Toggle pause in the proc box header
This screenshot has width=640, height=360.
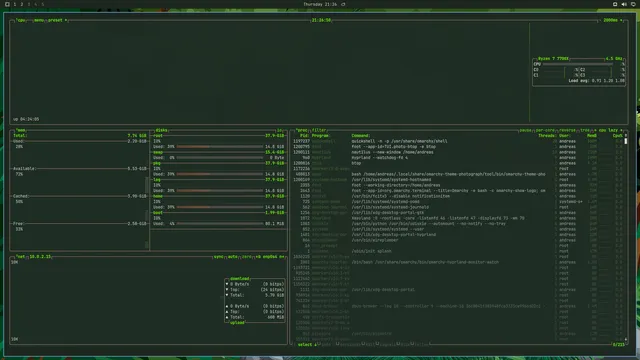[x=525, y=130]
